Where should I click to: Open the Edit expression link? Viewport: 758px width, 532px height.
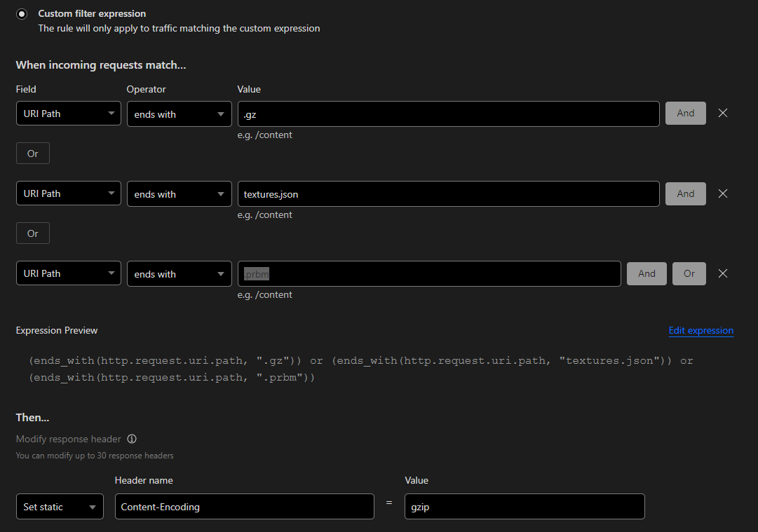click(701, 331)
